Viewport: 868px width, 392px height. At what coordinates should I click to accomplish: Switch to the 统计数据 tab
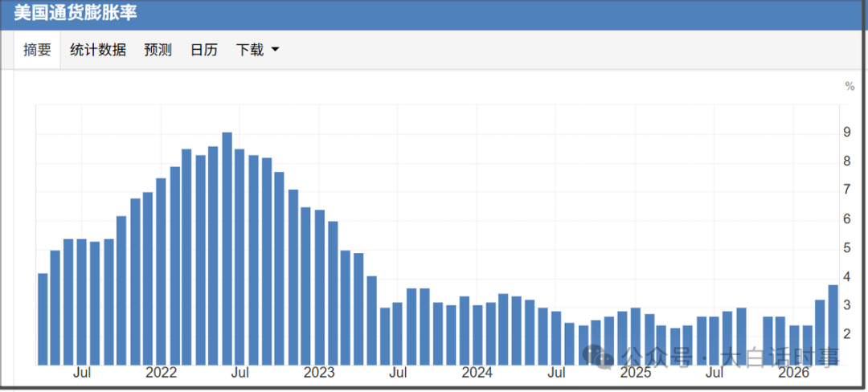coord(98,50)
